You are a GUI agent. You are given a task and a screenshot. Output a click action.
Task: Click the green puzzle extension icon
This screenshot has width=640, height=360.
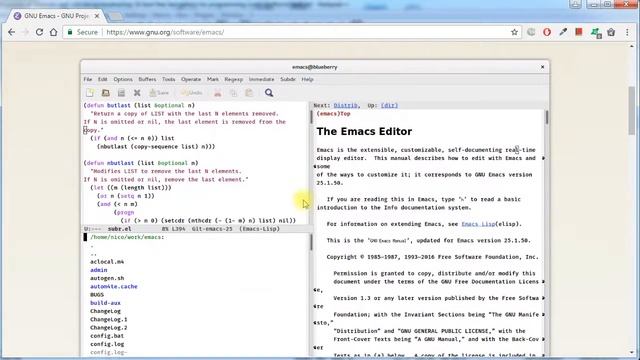coord(596,33)
